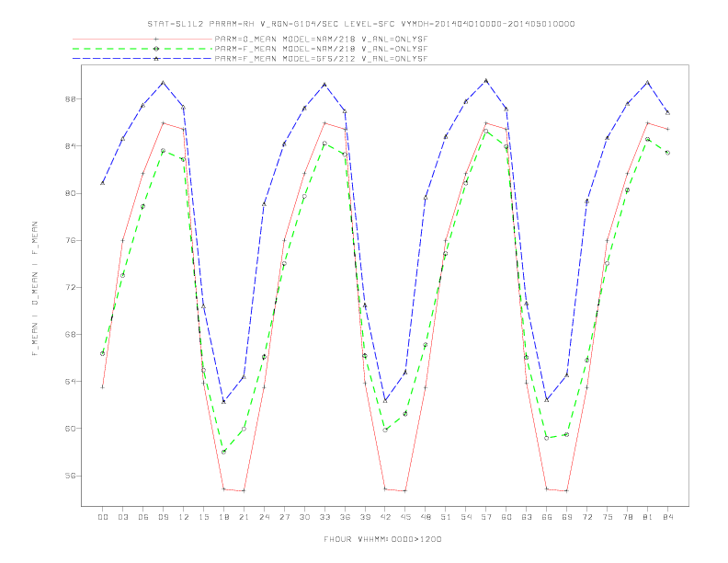This screenshot has height=563, width=728.
Task: Click forecast hour label 09 on x-axis
Action: pos(163,517)
